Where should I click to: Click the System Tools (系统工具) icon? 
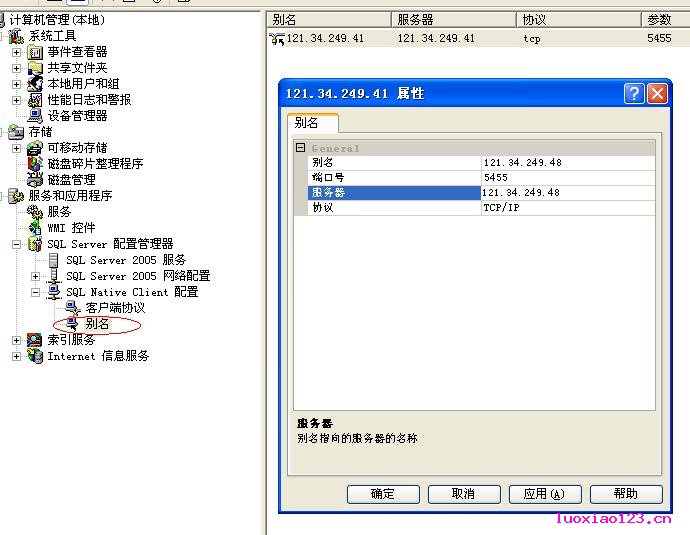16,36
